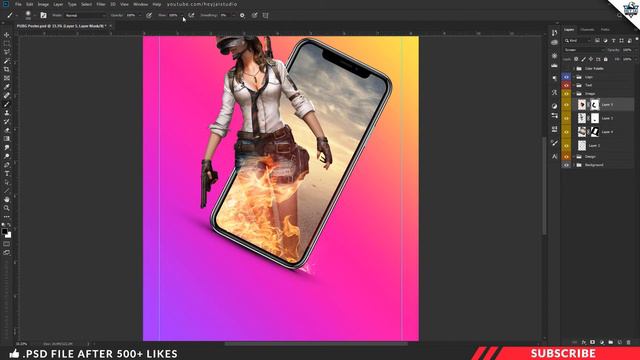Select the Rectangular Marquee tool
This screenshot has height=360, width=640.
coord(7,44)
